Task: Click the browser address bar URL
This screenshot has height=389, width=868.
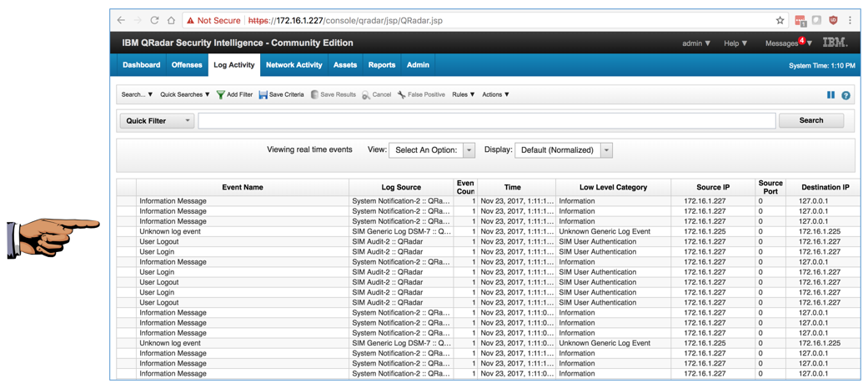Action: click(x=345, y=21)
